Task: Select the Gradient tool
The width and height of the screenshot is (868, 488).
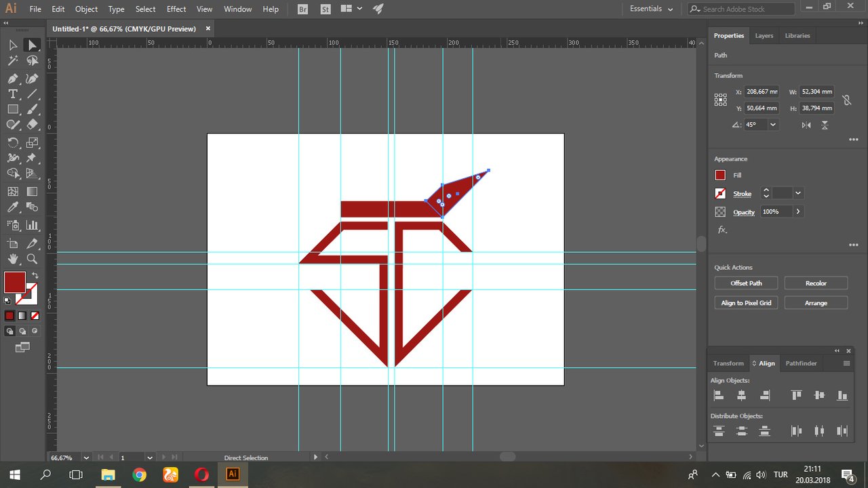Action: click(32, 192)
